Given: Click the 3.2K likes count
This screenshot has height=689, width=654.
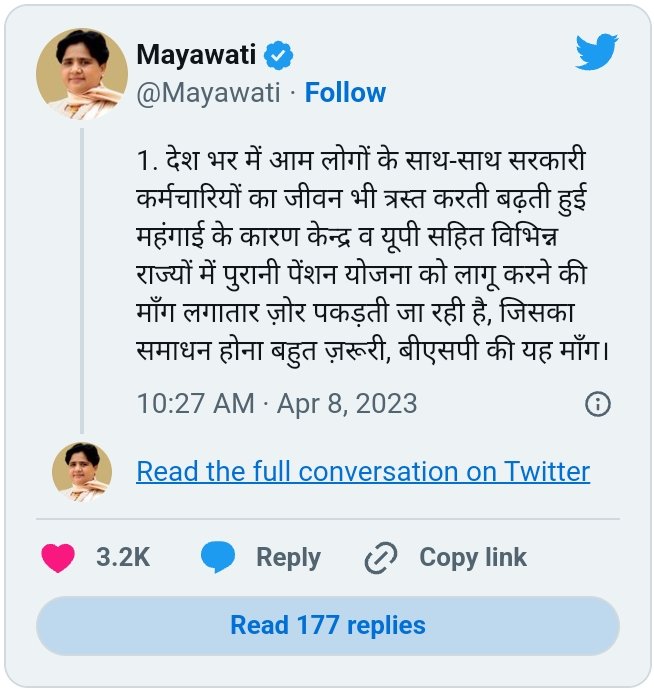Looking at the screenshot, I should [x=123, y=558].
